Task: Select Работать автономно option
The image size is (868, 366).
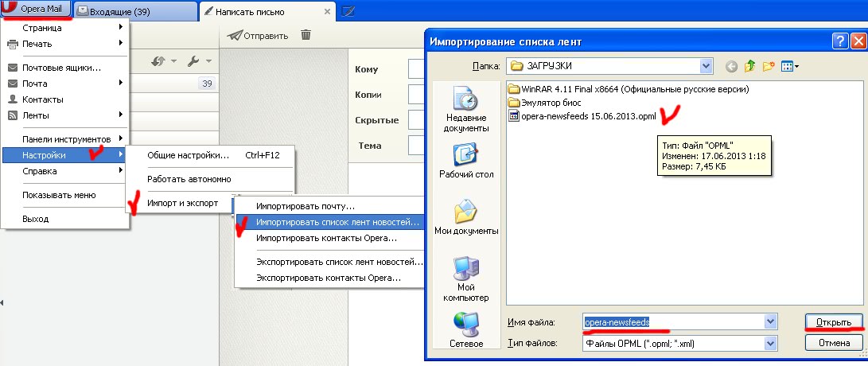Action: (210, 179)
